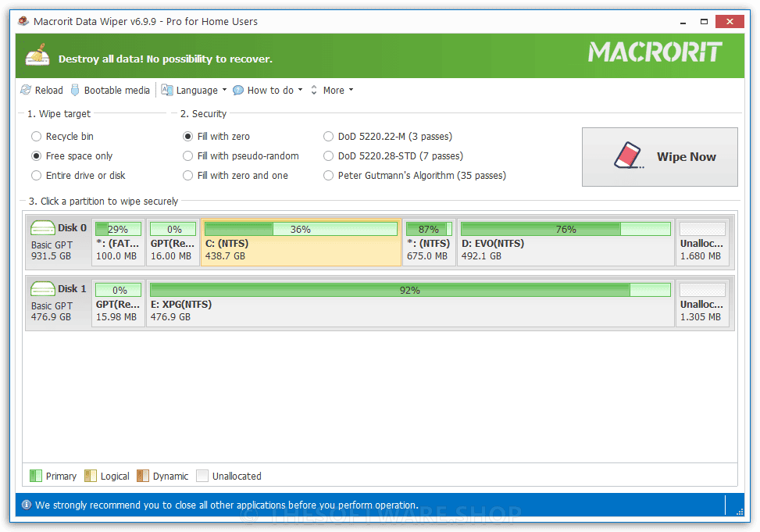760x532 pixels.
Task: Click the eraser icon on Wipe Now
Action: click(629, 155)
